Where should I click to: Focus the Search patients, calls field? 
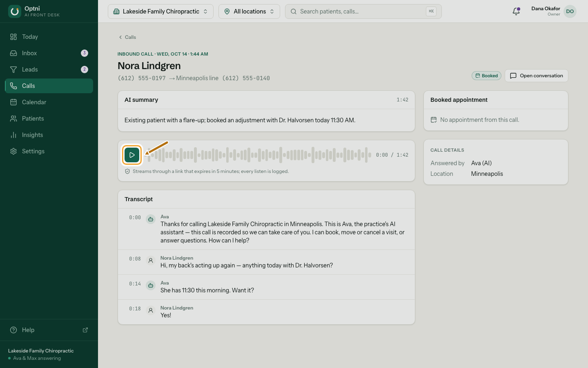(363, 11)
